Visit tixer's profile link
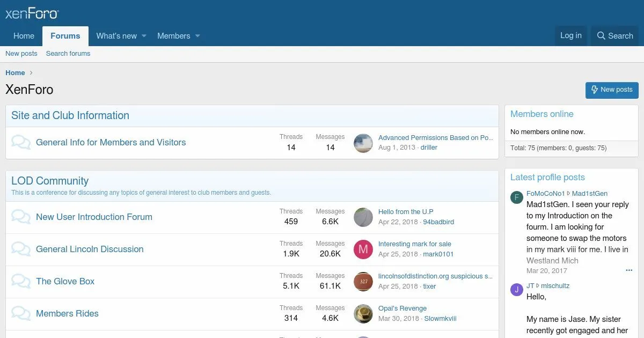The width and height of the screenshot is (644, 338). (x=429, y=286)
